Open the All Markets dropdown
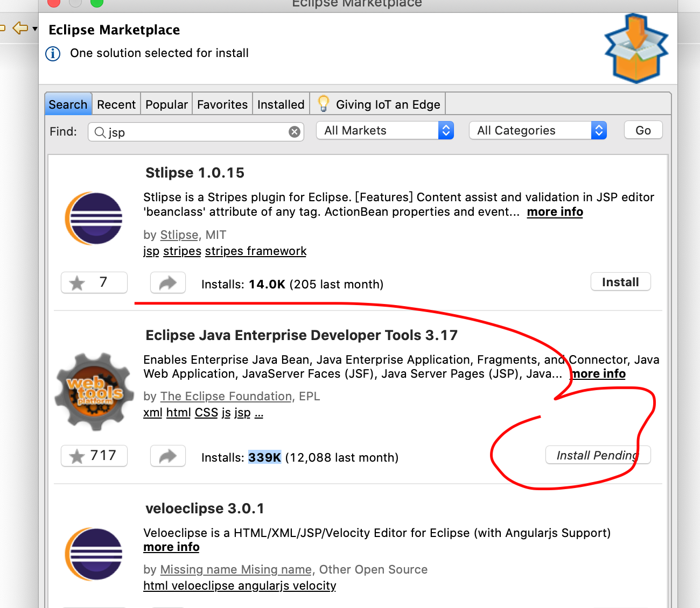The height and width of the screenshot is (608, 700). coord(385,130)
